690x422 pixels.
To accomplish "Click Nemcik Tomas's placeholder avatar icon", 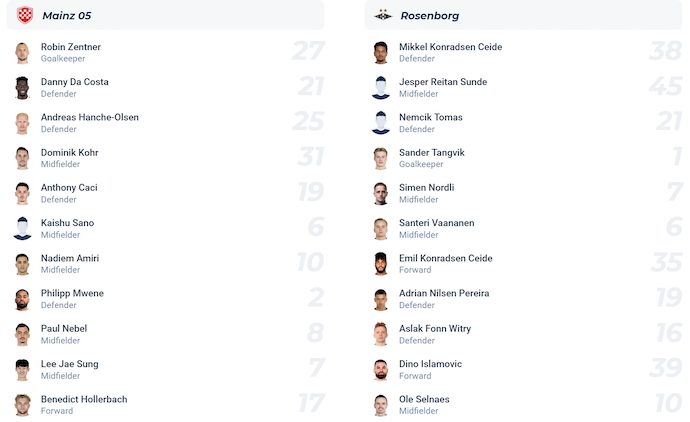I will click(380, 123).
